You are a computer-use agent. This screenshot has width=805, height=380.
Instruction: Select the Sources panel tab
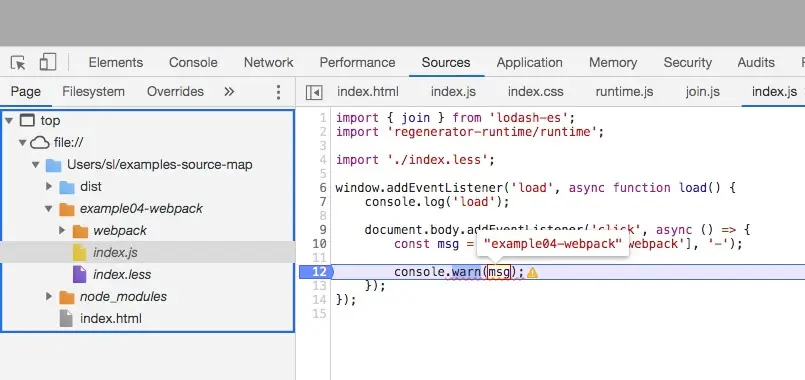[x=446, y=63]
